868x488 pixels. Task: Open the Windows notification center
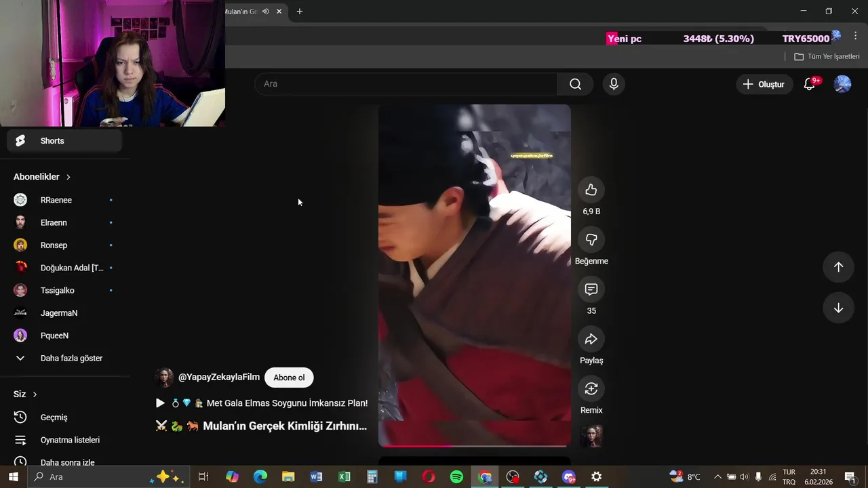point(850,477)
